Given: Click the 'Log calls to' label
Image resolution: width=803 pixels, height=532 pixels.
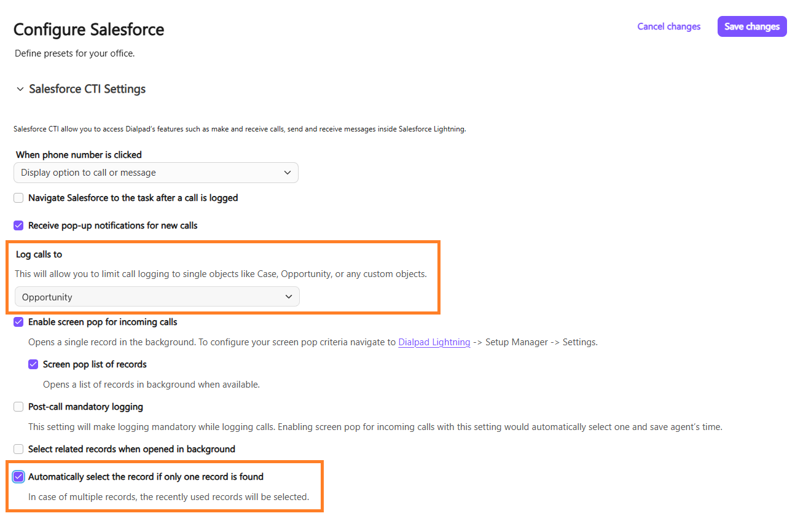Looking at the screenshot, I should (39, 254).
